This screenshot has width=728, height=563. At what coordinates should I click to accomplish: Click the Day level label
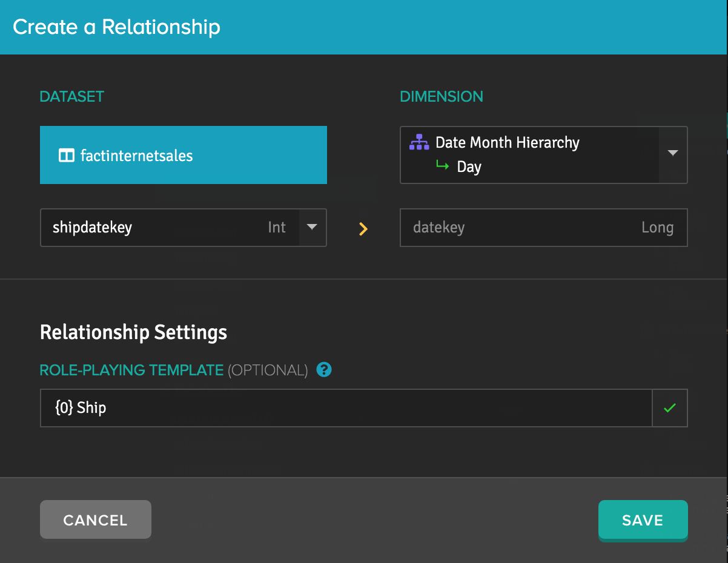click(x=469, y=166)
